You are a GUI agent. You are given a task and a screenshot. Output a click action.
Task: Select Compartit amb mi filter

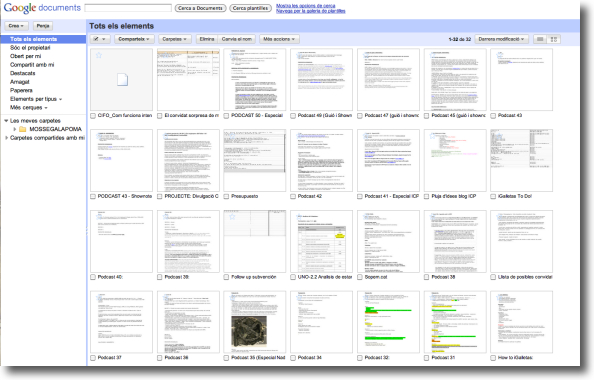[x=32, y=65]
